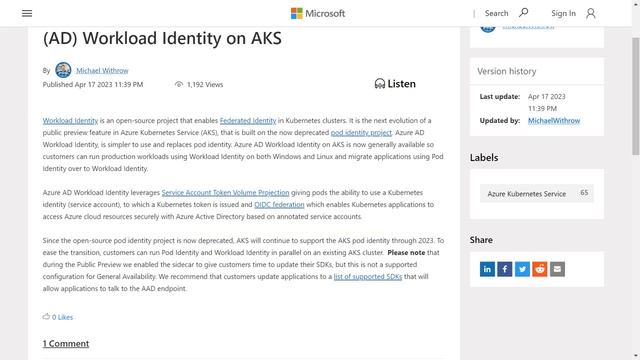The image size is (640, 360).
Task: Click the search magnifier icon
Action: click(523, 13)
